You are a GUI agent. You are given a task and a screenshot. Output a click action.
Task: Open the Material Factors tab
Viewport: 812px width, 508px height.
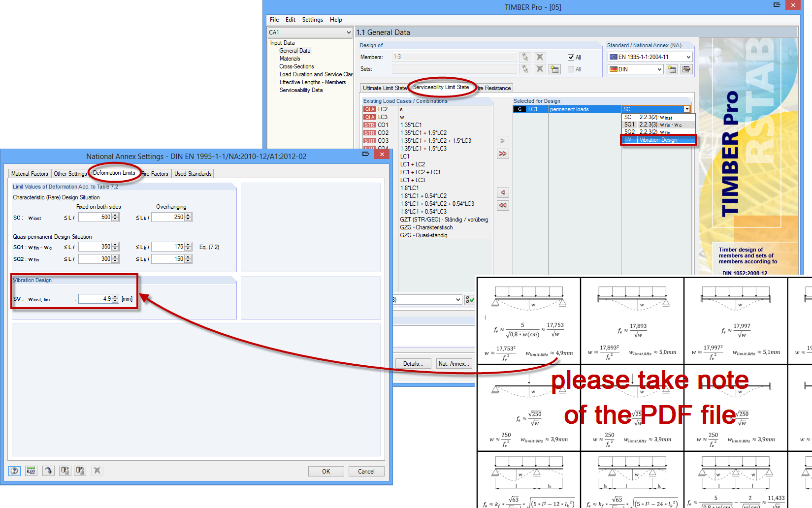click(30, 174)
